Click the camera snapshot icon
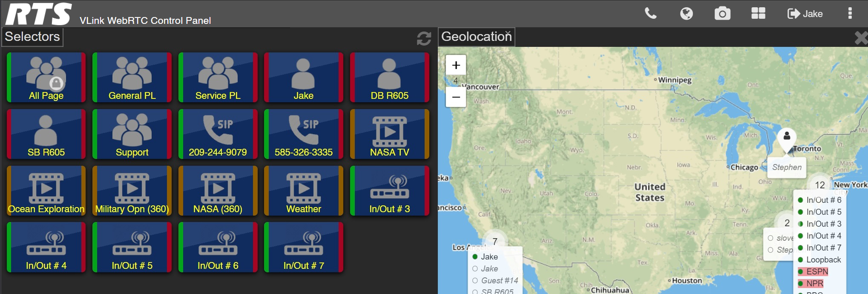 (x=722, y=14)
